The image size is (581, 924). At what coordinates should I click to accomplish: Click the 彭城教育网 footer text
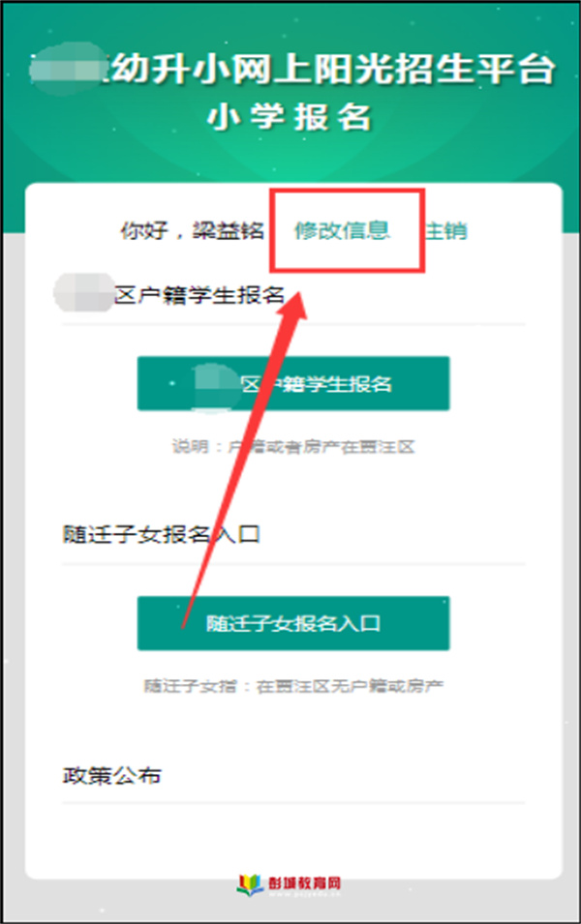[304, 882]
